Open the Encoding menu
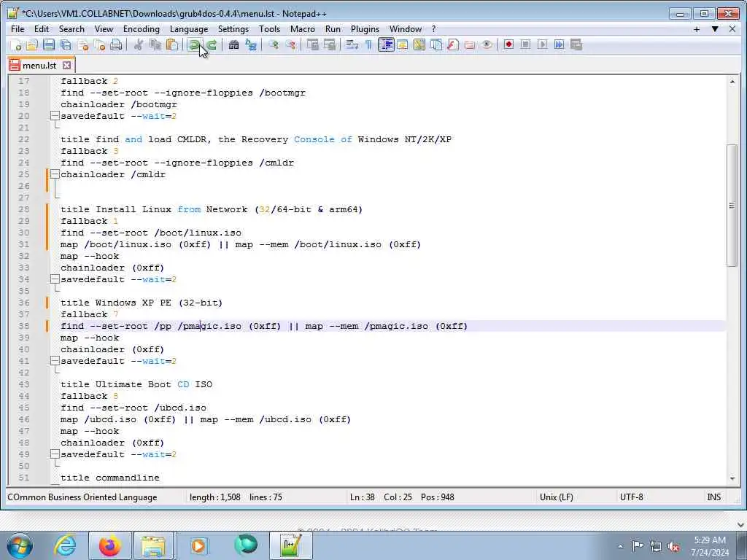This screenshot has width=747, height=560. (142, 29)
